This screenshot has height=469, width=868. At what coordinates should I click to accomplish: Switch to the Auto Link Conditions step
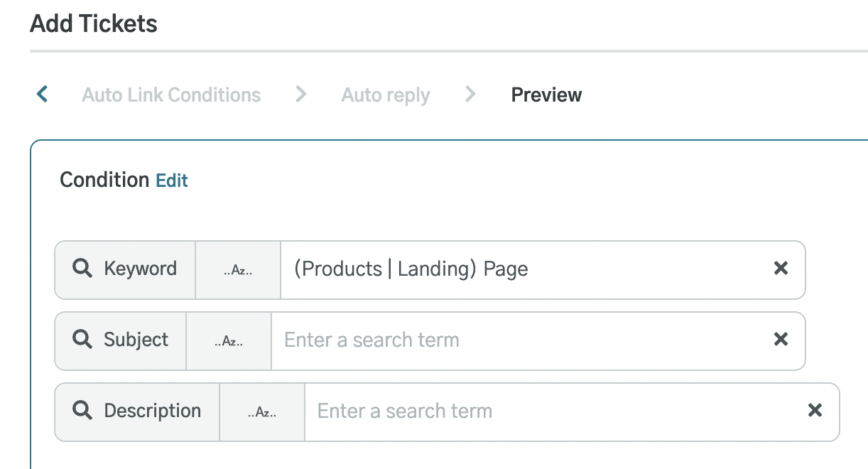(170, 95)
